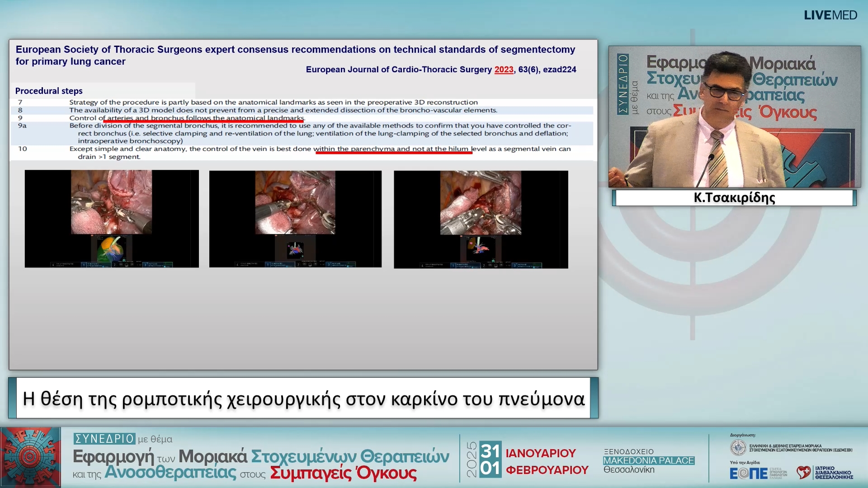
Task: Select the Κ.Τσακιρίδης speaker name bar
Action: pos(733,197)
